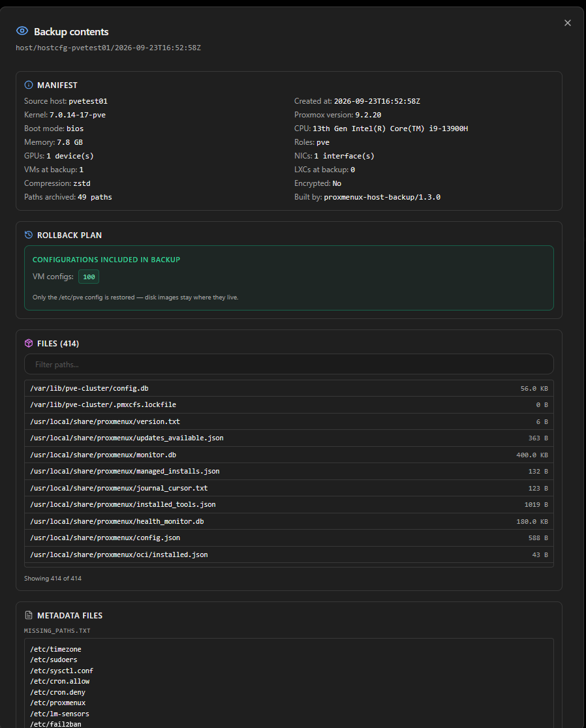Select the proxmenux/monitor.db row

pyautogui.click(x=289, y=455)
